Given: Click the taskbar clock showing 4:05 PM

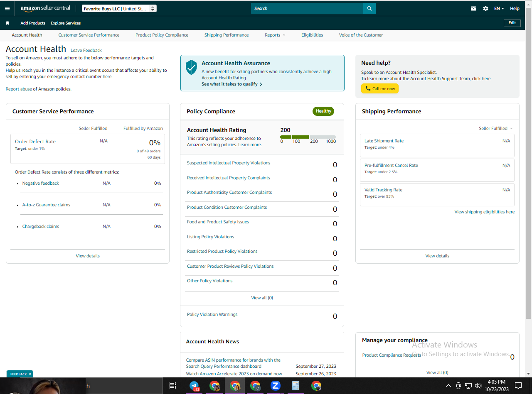Looking at the screenshot, I should 497,386.
